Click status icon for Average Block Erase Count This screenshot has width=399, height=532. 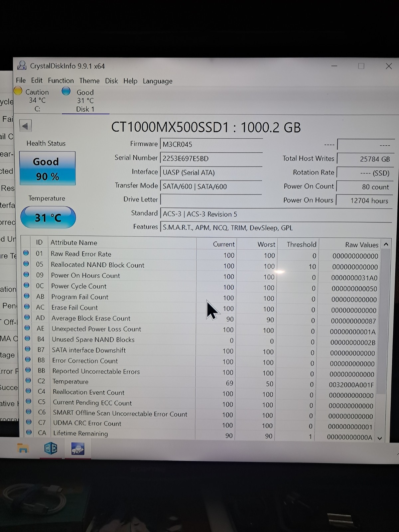(x=27, y=317)
